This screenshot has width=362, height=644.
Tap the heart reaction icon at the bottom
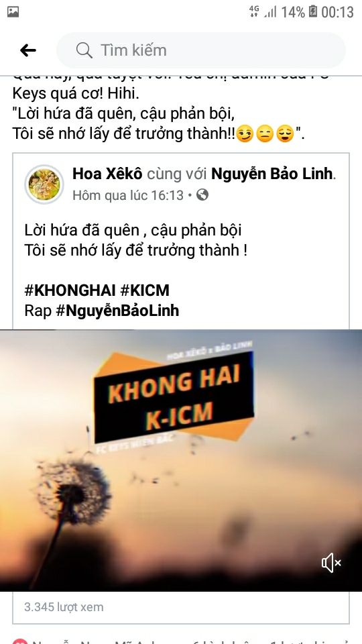click(19, 641)
